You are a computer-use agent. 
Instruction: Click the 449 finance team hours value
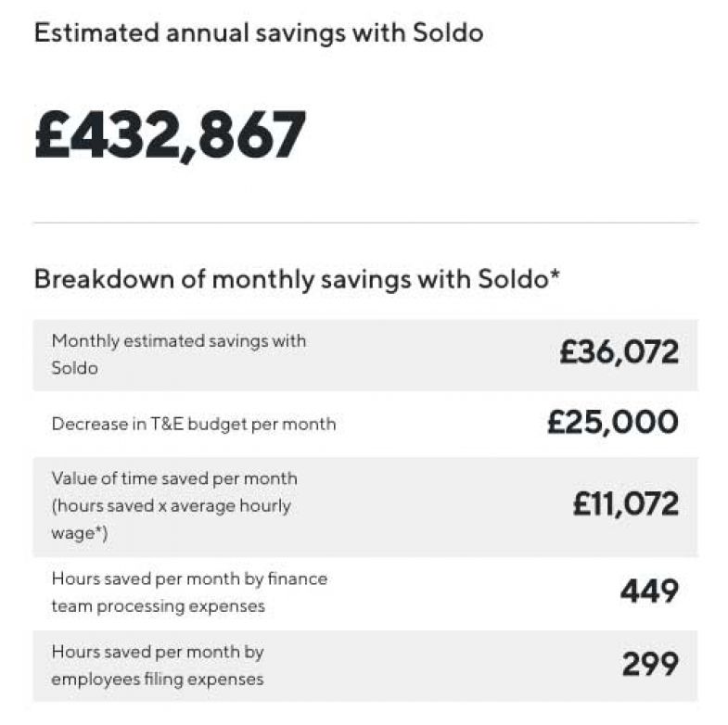pyautogui.click(x=649, y=590)
